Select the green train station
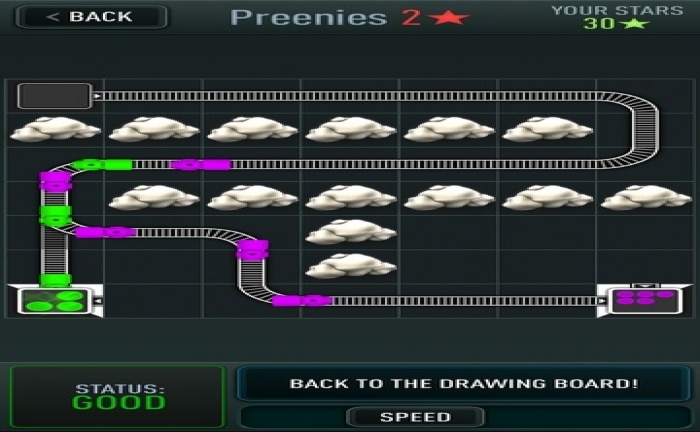Screen dimensions: 700x432 coord(55,301)
